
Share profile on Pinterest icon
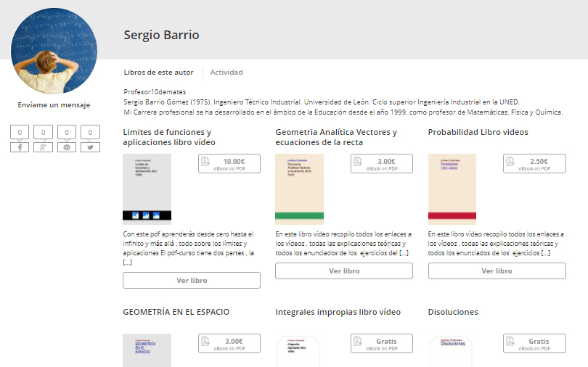point(67,147)
